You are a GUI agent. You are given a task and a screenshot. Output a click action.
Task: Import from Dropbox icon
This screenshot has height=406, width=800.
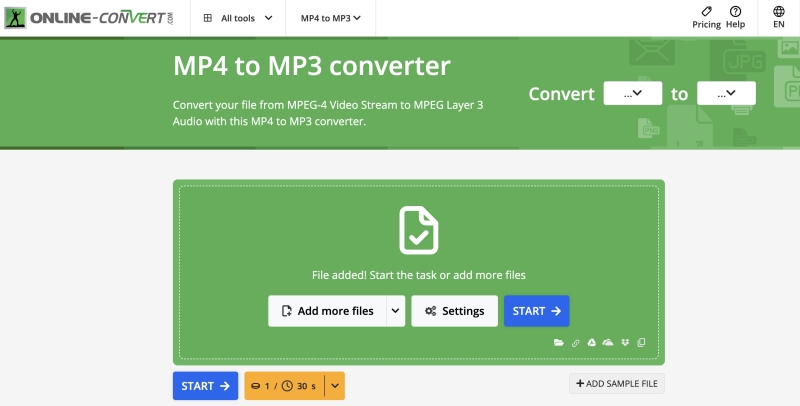click(x=625, y=342)
